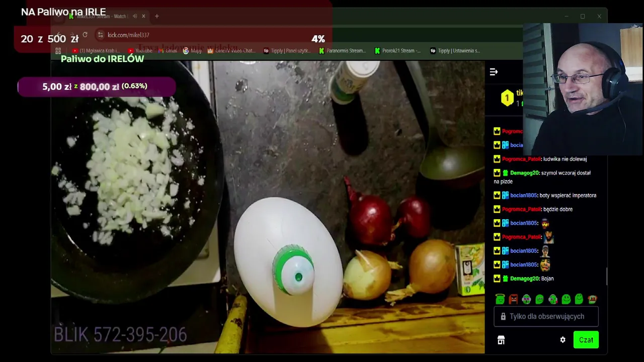Image resolution: width=644 pixels, height=362 pixels.
Task: Focus the 'Tylko dla obserwujących' chat input
Action: (546, 316)
